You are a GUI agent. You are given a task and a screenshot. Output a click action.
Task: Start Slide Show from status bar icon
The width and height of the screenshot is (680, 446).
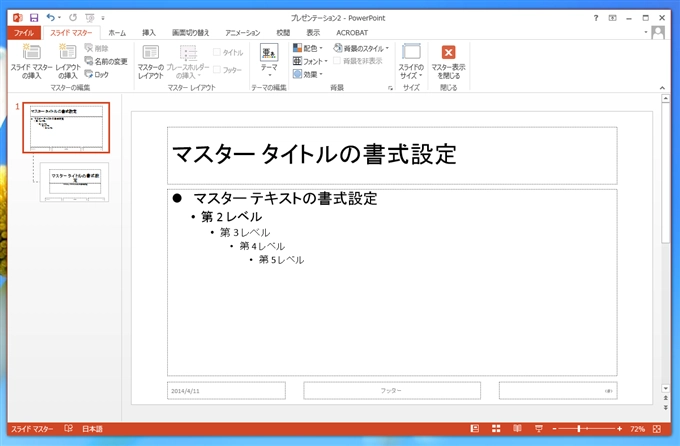[539, 429]
